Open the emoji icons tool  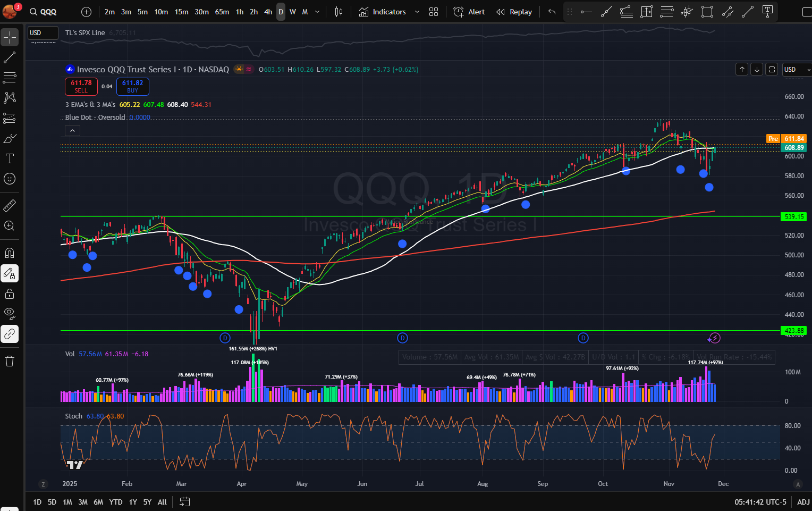(x=10, y=179)
